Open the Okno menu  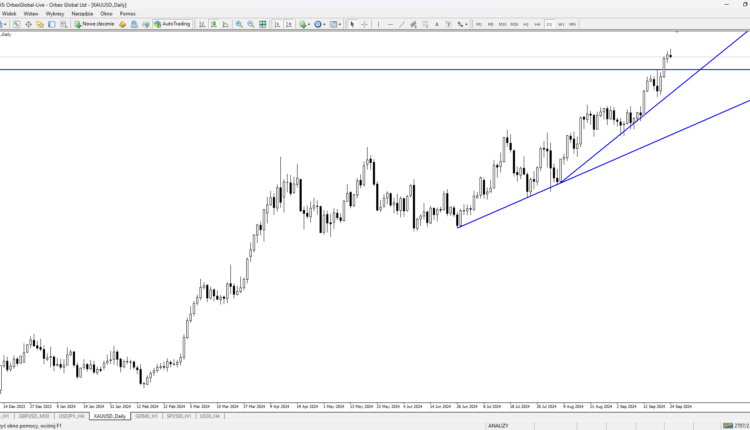click(x=106, y=14)
